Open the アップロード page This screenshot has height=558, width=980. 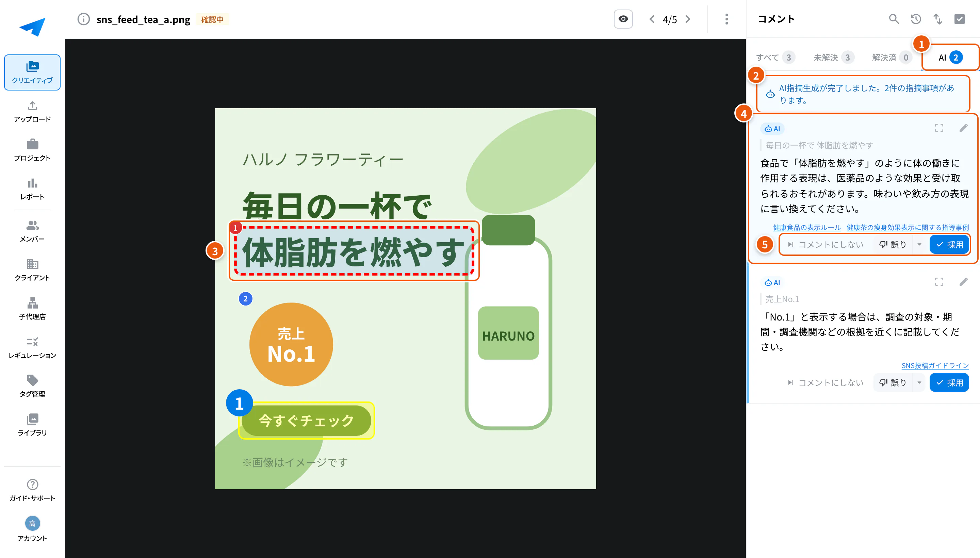pos(32,112)
